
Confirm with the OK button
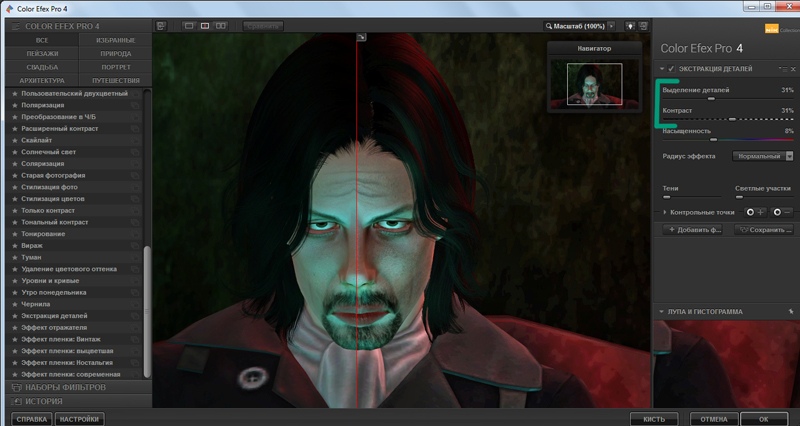(764, 419)
